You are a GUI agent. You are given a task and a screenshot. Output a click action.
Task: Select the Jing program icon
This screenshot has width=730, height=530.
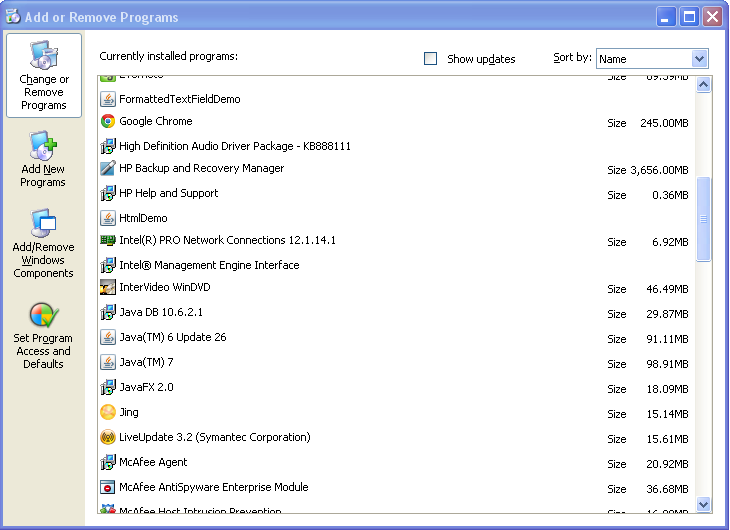coord(108,412)
